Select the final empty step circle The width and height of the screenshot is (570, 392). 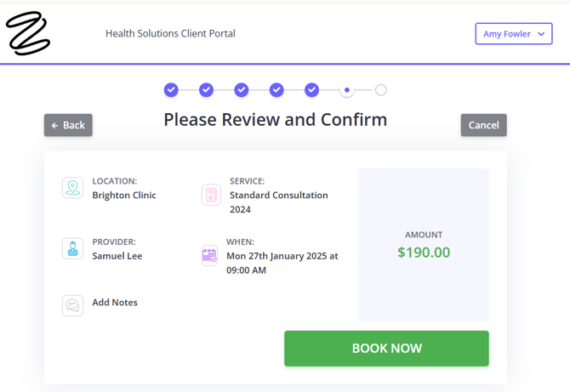(x=381, y=90)
